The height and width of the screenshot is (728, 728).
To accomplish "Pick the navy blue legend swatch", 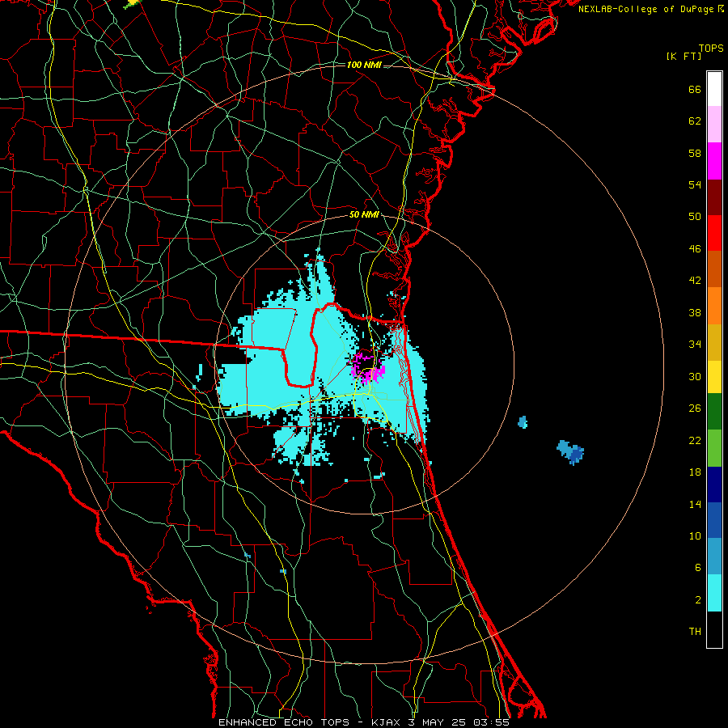I will click(714, 484).
